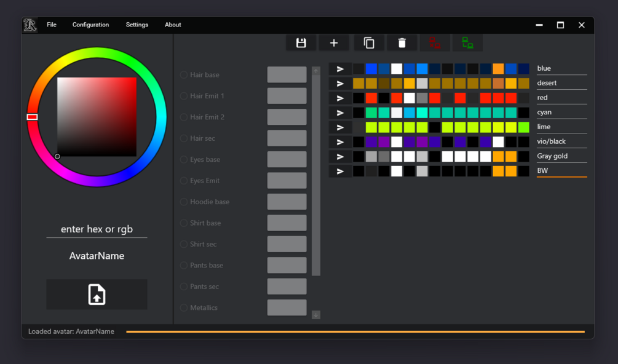Edit the 'vio/black' preset name field
The width and height of the screenshot is (618, 364).
561,141
